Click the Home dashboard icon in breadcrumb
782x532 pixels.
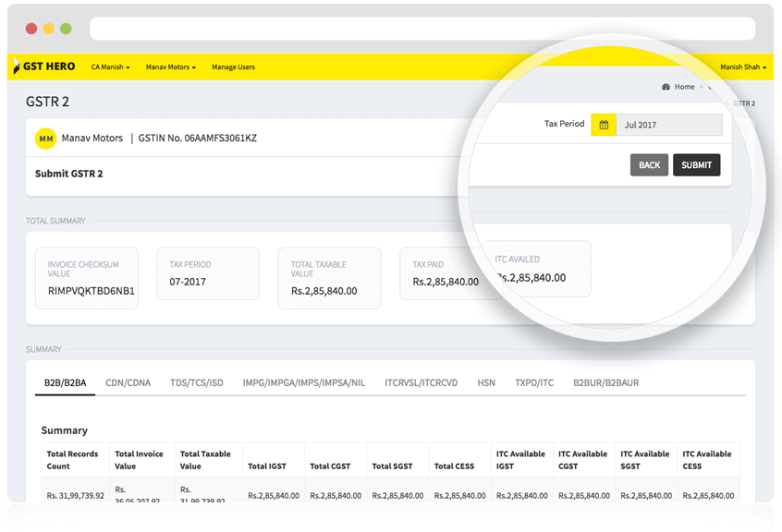click(x=666, y=87)
